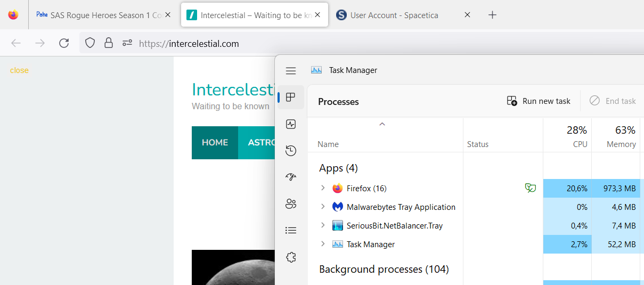Open Performance page in Task Manager sidebar

point(290,124)
